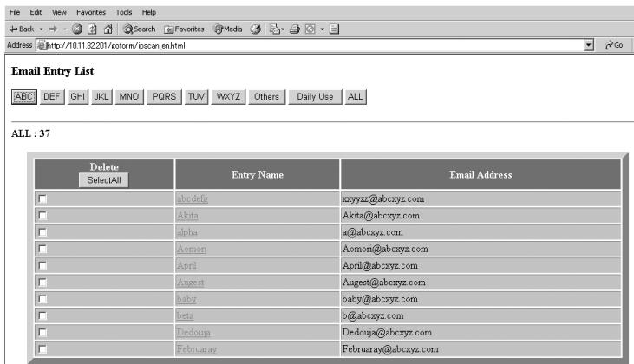Check delete box for Dedouja
This screenshot has width=634, height=364.
click(x=42, y=332)
